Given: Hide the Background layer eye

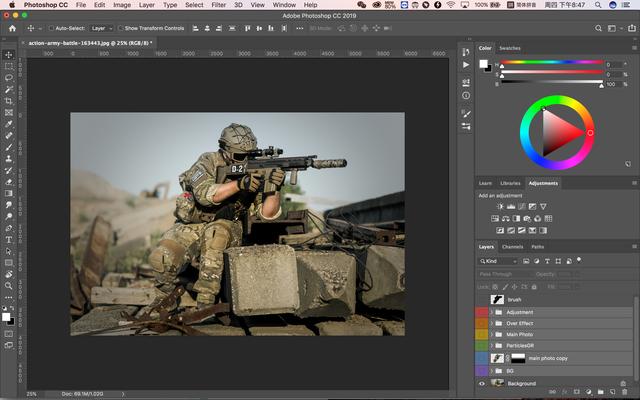Looking at the screenshot, I should point(482,383).
